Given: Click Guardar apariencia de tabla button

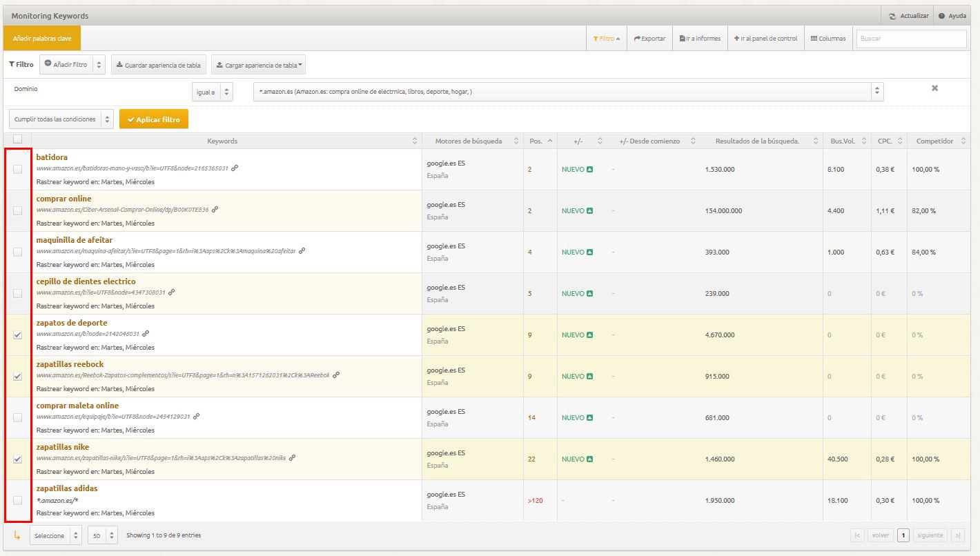Looking at the screenshot, I should [159, 65].
